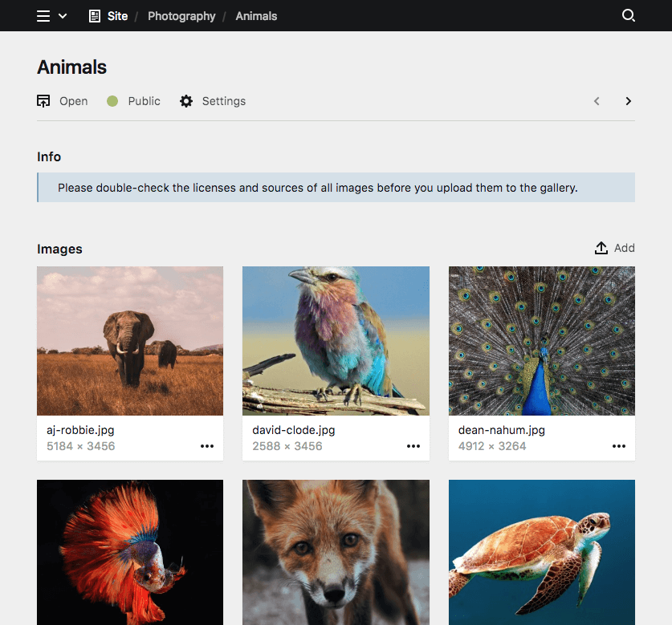Select the Animals breadcrumb item
The width and height of the screenshot is (672, 625).
coord(256,16)
